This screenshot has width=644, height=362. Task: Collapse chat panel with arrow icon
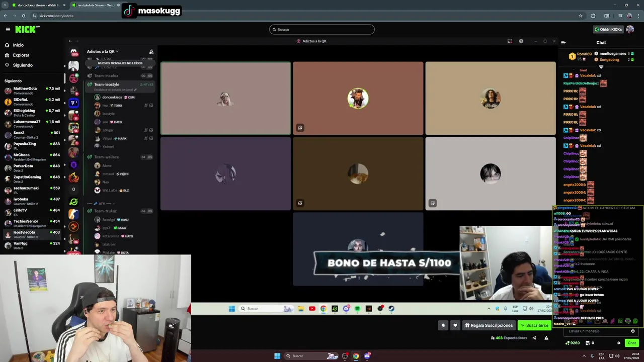(x=563, y=43)
